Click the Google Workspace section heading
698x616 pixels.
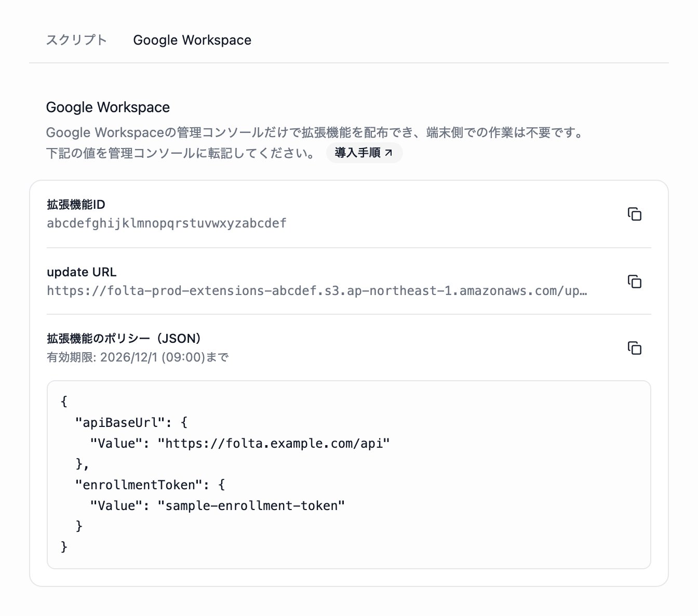pyautogui.click(x=108, y=107)
